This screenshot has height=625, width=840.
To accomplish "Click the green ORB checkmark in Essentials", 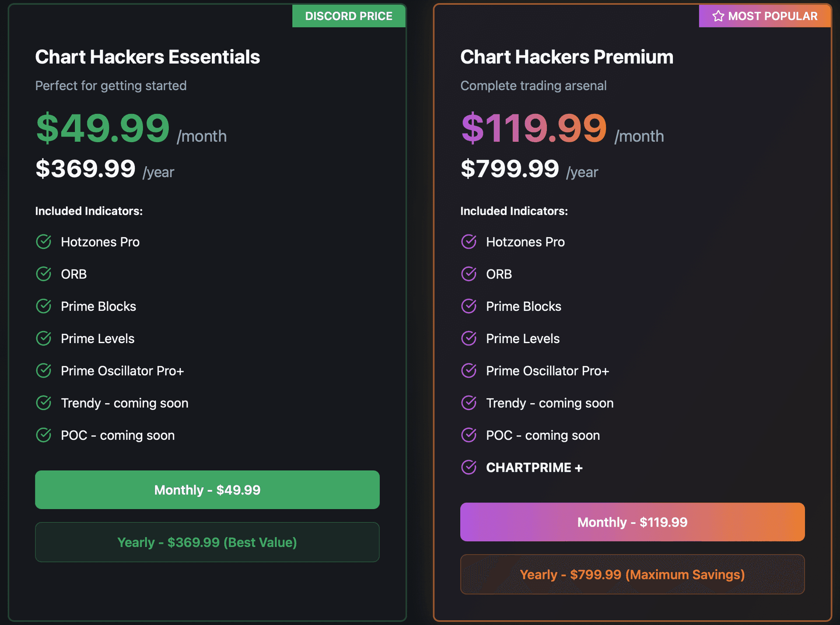I will pos(44,274).
